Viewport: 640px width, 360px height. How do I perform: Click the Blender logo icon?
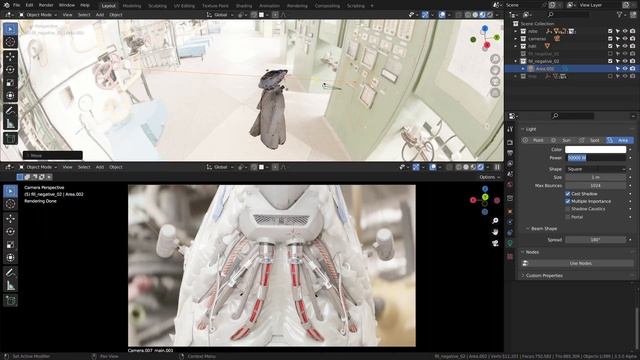click(x=6, y=5)
